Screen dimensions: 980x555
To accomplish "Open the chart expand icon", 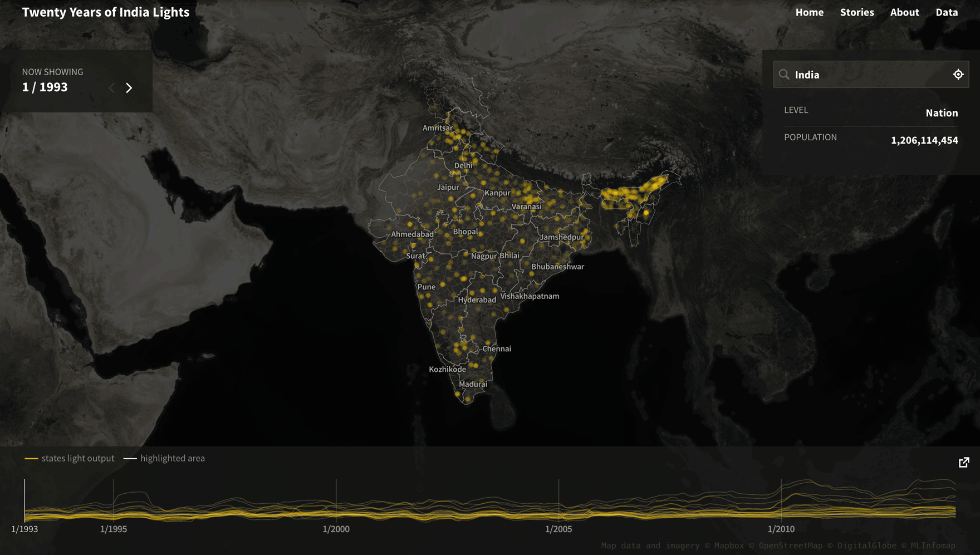I will click(964, 463).
